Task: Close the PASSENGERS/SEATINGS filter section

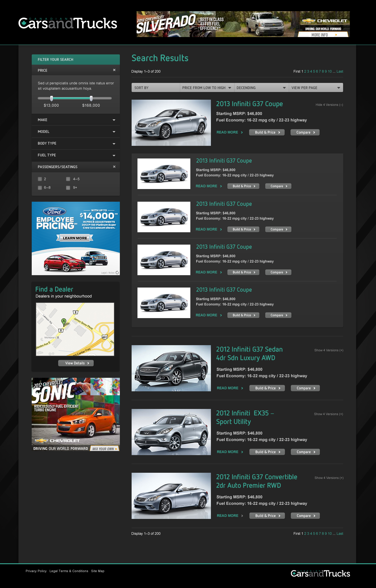Action: [x=114, y=167]
